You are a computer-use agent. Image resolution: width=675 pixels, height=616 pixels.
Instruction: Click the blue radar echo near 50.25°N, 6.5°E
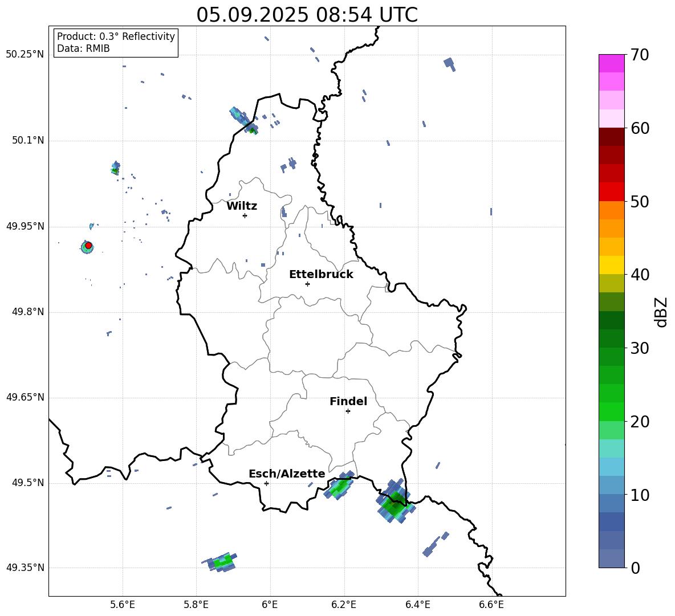pos(449,64)
